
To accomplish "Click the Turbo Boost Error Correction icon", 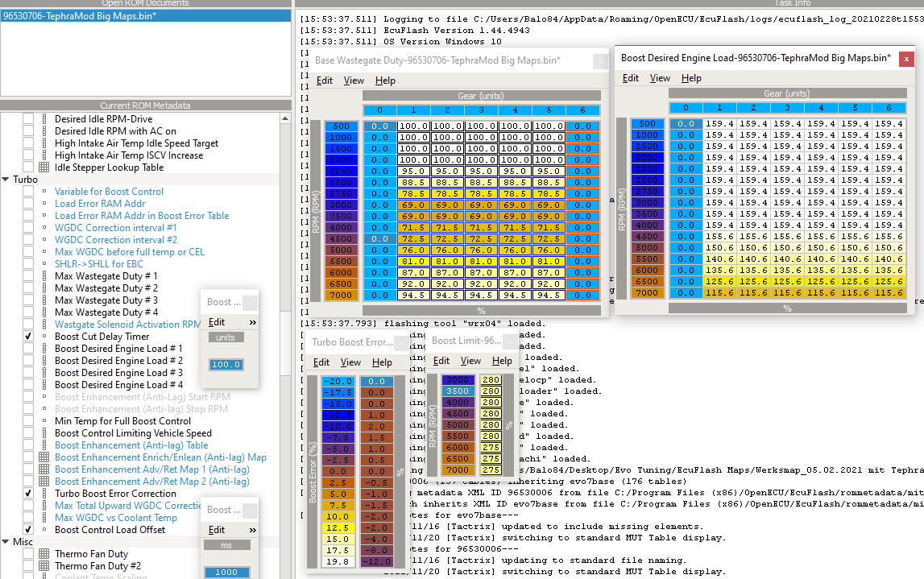I will (x=44, y=494).
